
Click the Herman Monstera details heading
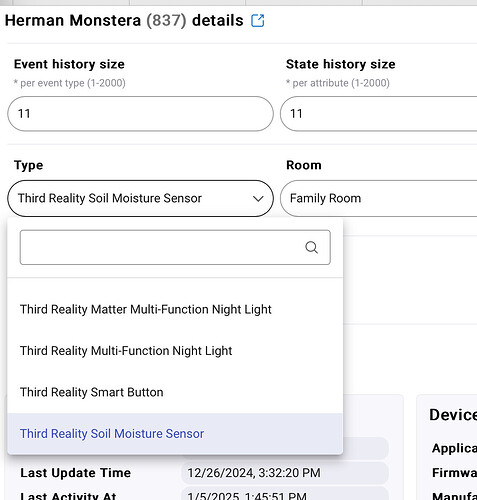click(x=124, y=21)
